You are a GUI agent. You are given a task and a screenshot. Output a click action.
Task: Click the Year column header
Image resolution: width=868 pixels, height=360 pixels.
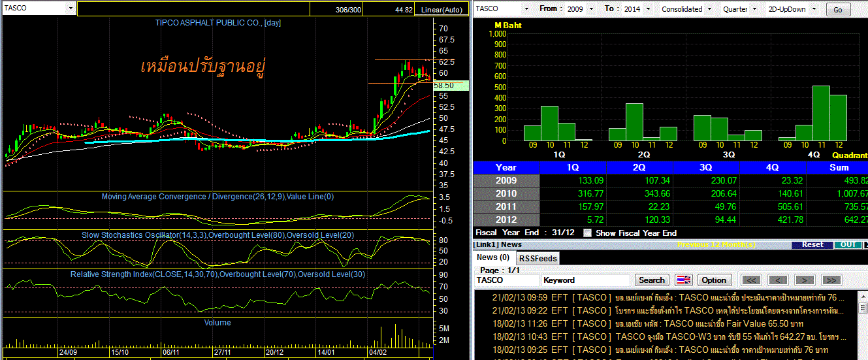point(506,167)
